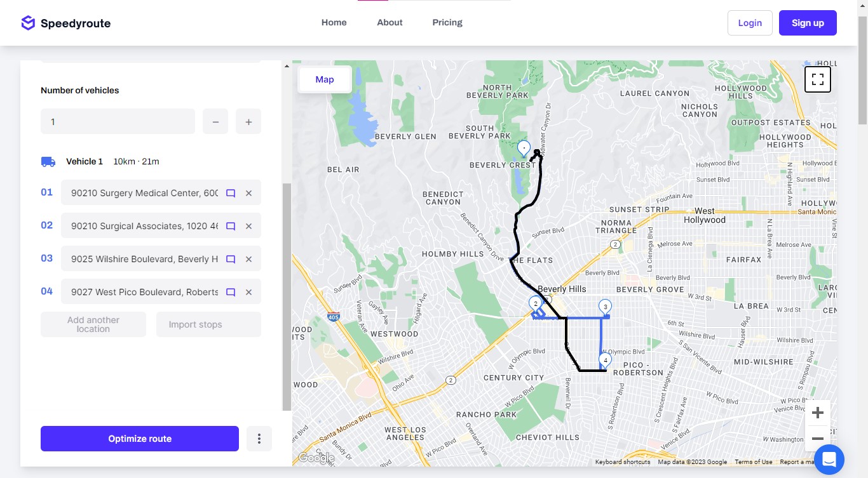Open the chat support bubble
The height and width of the screenshot is (478, 868).
point(828,459)
